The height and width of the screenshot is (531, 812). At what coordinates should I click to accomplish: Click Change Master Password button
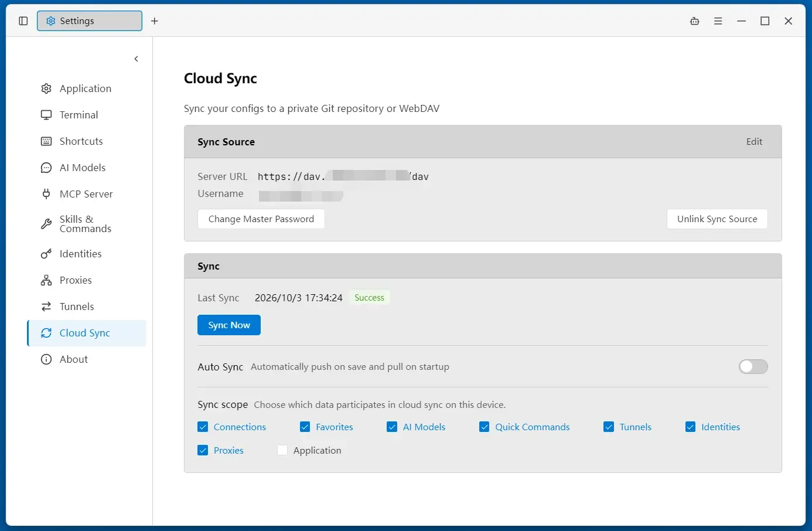tap(261, 219)
